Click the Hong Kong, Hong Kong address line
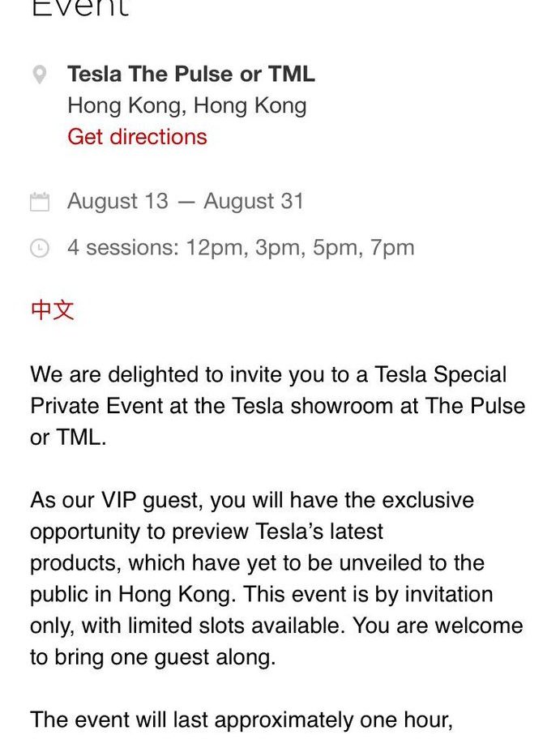Viewport: 560px width, 739px height. [187, 105]
